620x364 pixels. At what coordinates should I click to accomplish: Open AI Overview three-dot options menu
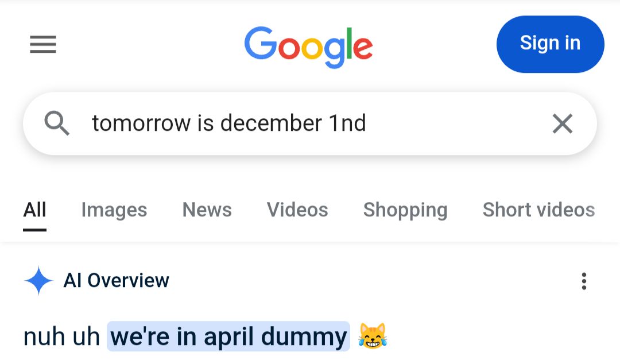(584, 281)
